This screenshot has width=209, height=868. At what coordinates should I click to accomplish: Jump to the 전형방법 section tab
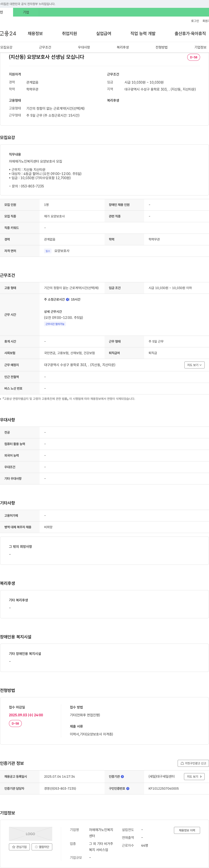tap(162, 47)
